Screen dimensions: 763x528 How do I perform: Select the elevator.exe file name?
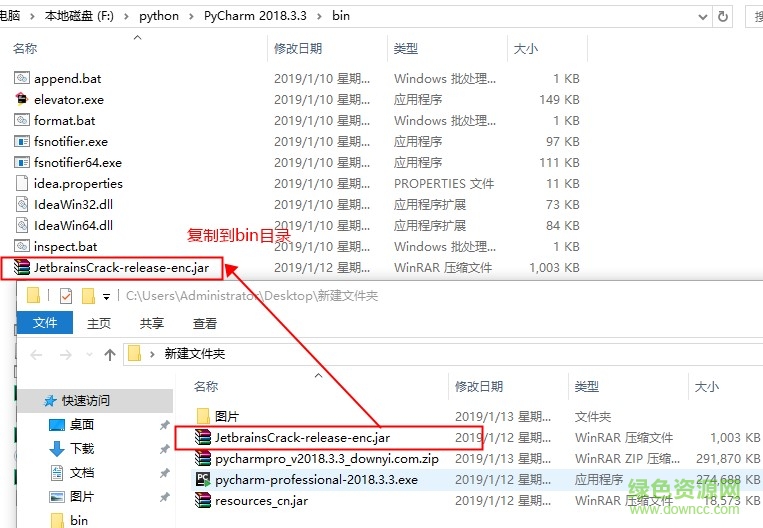(x=69, y=100)
